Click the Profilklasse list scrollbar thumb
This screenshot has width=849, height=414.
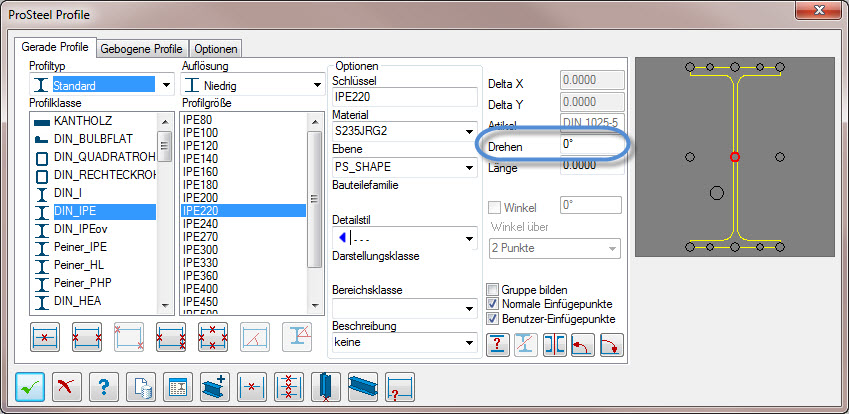(165, 145)
